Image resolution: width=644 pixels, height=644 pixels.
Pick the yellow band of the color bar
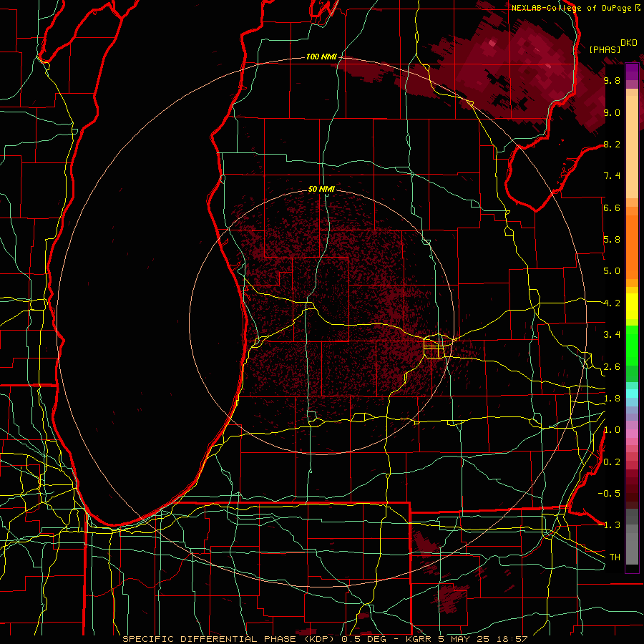pos(632,306)
